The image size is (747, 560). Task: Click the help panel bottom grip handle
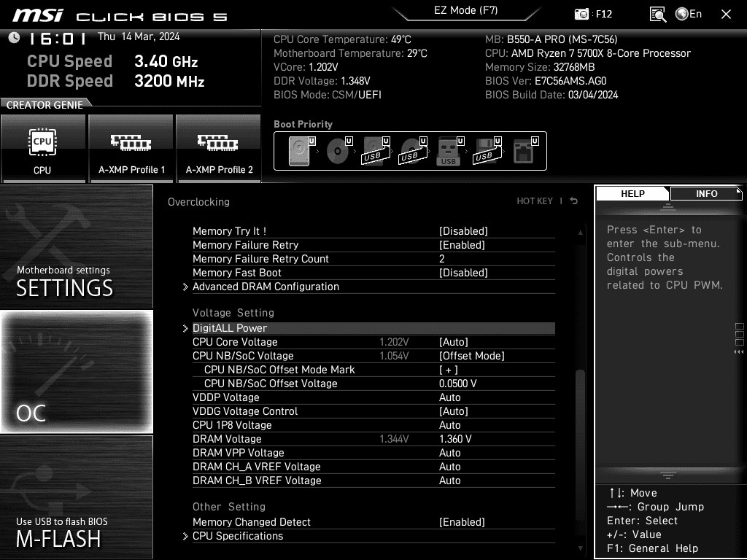click(x=667, y=475)
